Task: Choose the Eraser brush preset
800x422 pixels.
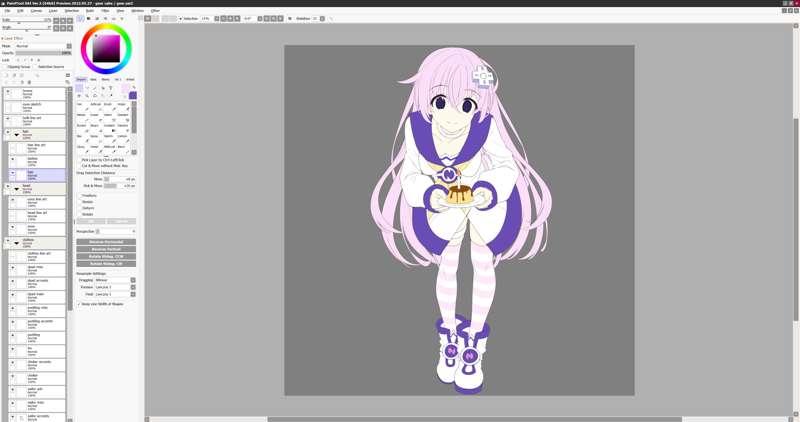Action: pyautogui.click(x=95, y=117)
